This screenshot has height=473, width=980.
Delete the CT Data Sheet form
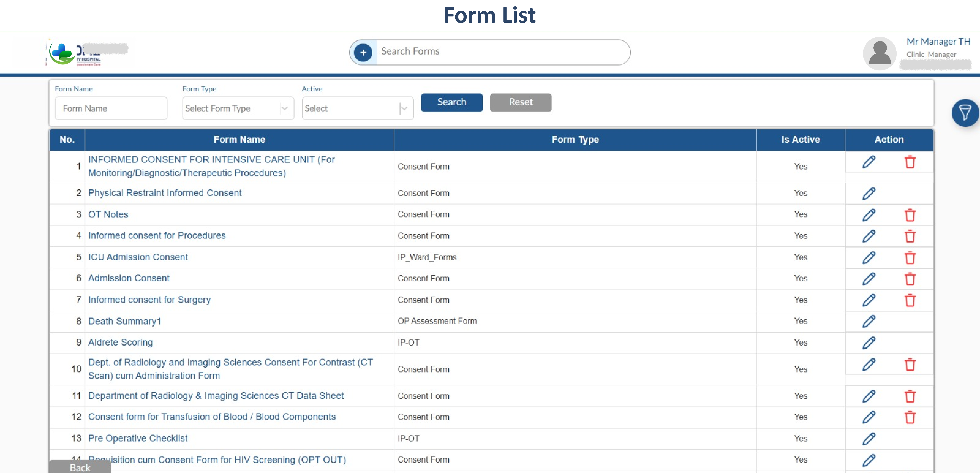(910, 396)
